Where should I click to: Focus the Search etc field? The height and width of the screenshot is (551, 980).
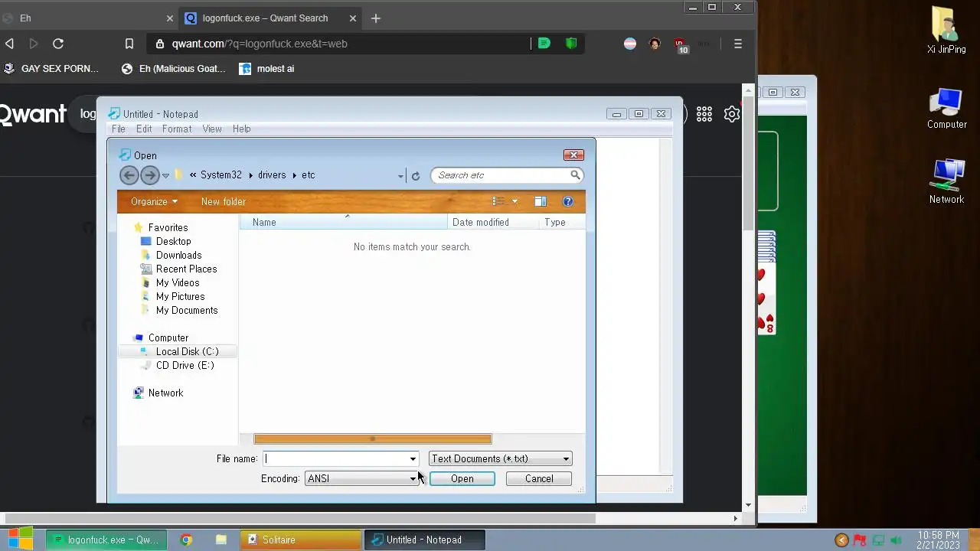coord(502,175)
